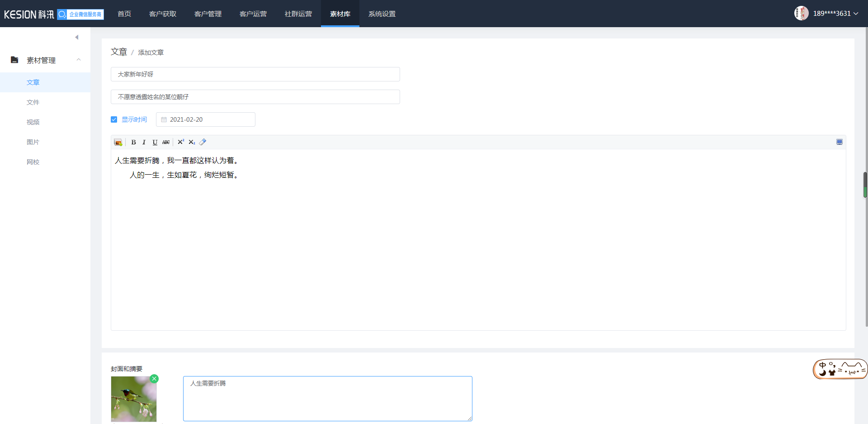Apply superscript formatting
This screenshot has width=868, height=424.
pos(181,142)
